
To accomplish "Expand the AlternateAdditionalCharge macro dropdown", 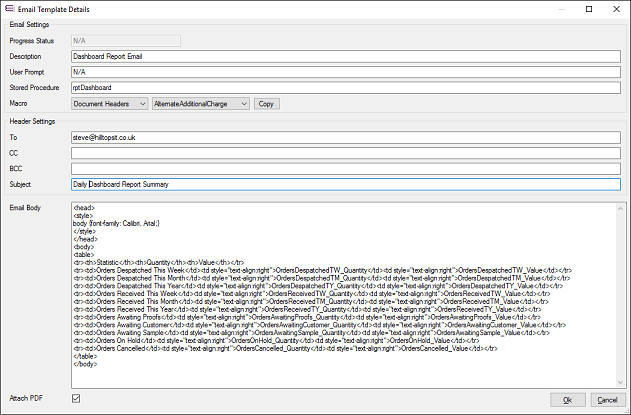I will click(x=199, y=103).
